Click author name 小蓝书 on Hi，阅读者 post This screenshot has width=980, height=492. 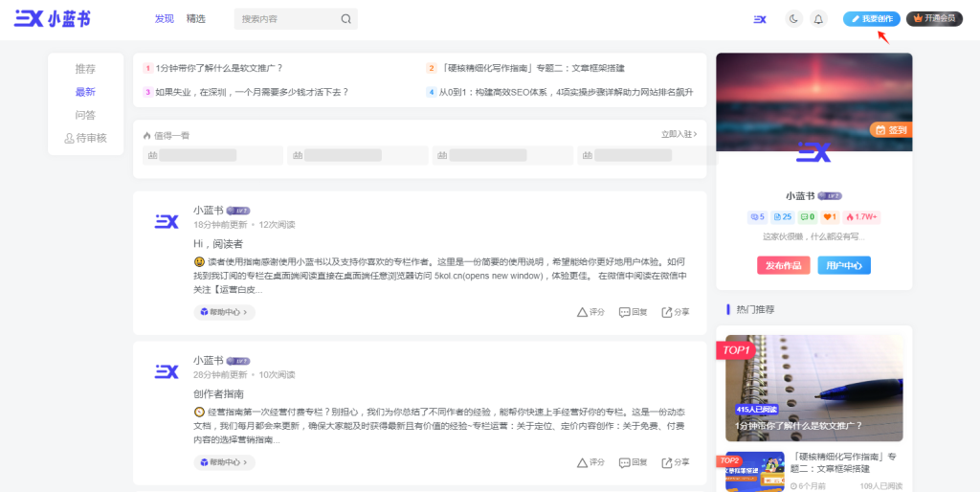point(208,210)
